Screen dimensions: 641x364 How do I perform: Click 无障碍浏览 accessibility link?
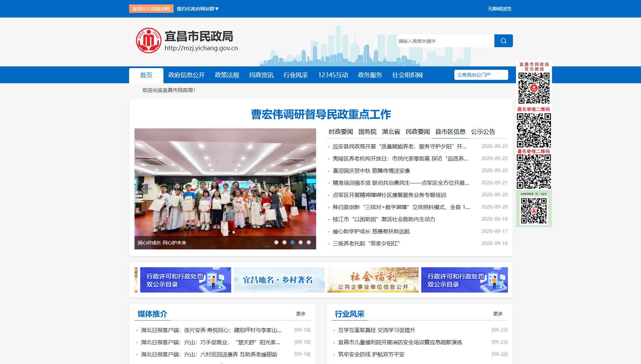pos(499,9)
